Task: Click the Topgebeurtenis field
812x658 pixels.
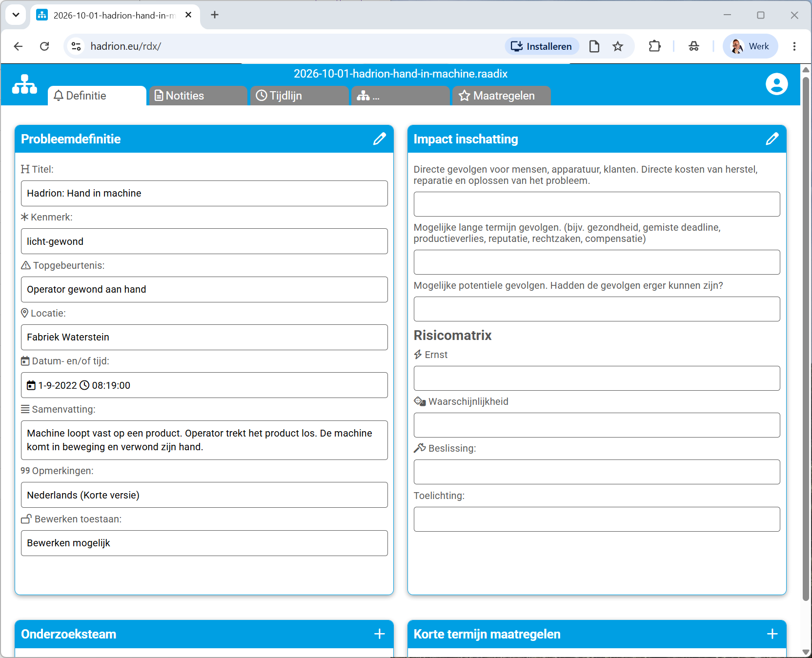Action: pos(204,290)
